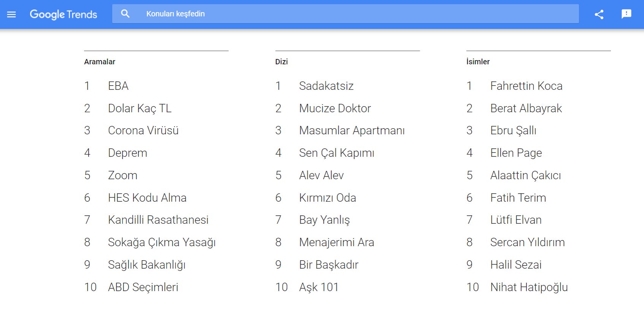644x312 pixels.
Task: Click the share icon in the header
Action: [x=599, y=14]
